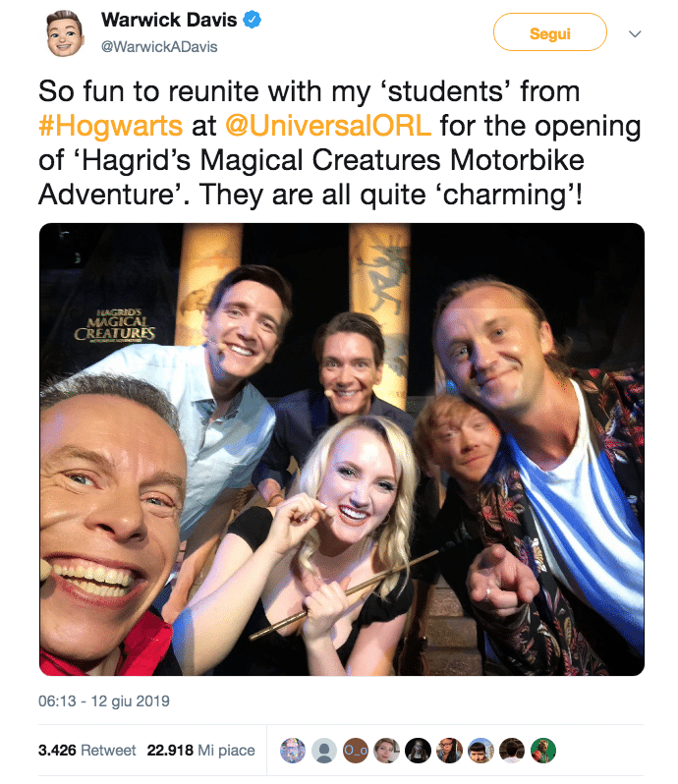This screenshot has width=678, height=784.
Task: Open the brown "O_o" liker avatar
Action: (x=355, y=751)
